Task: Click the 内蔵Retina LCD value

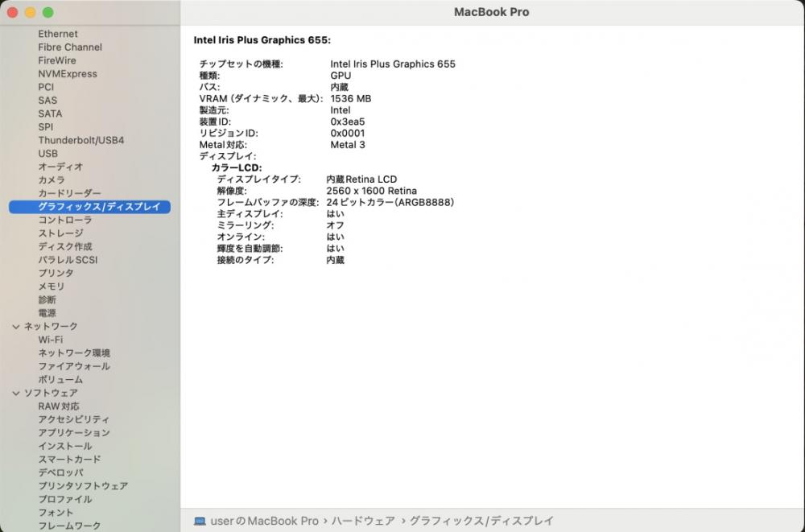Action: 361,179
